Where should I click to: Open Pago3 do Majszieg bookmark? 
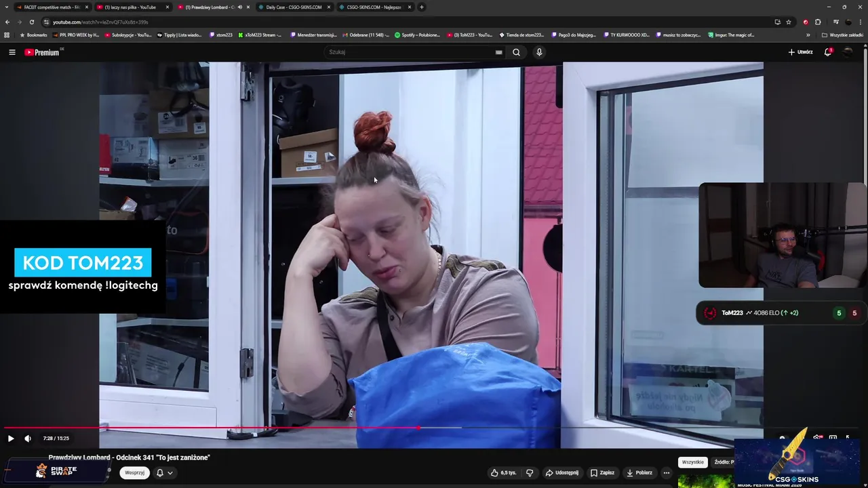tap(573, 35)
